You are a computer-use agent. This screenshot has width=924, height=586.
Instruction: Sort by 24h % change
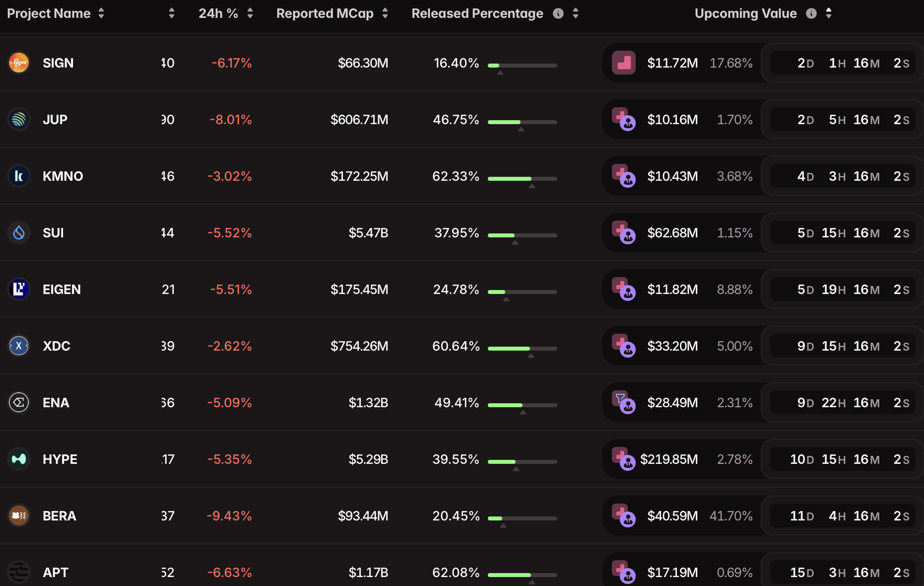point(250,13)
